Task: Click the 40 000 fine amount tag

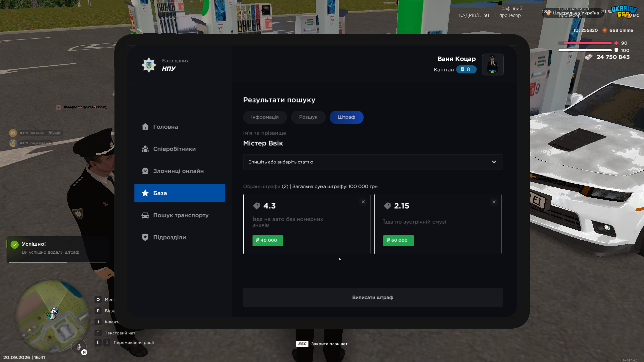Action: (268, 241)
